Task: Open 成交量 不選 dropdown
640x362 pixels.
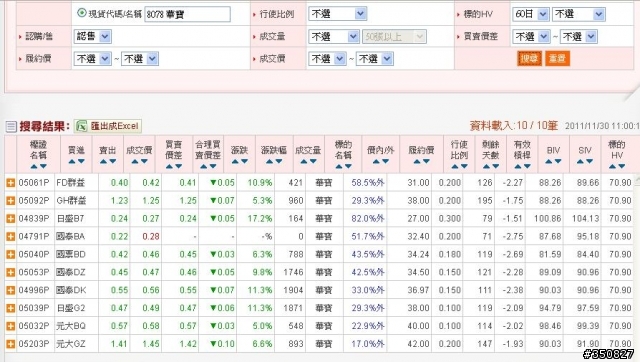Action: click(x=334, y=37)
